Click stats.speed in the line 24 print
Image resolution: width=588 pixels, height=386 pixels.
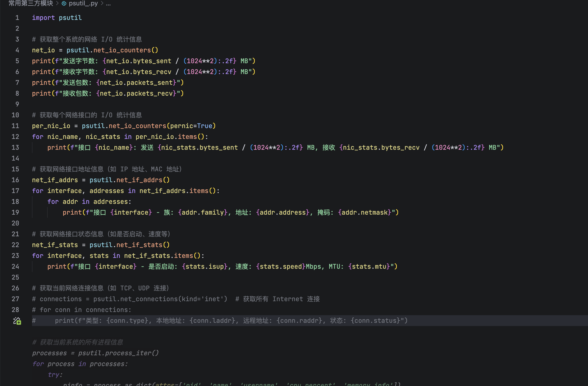[x=281, y=267]
